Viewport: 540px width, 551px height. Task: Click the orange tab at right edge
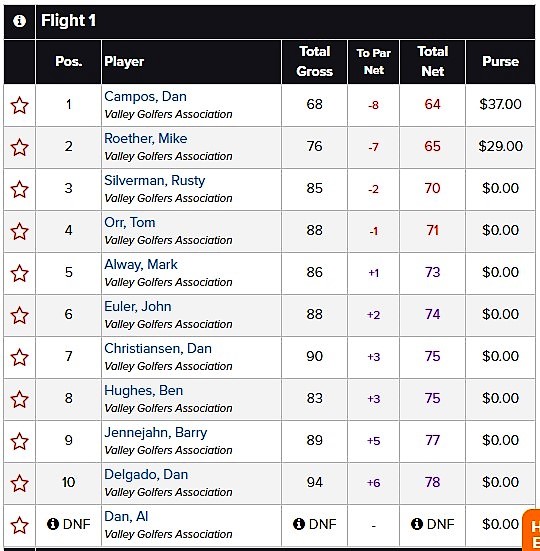[531, 530]
